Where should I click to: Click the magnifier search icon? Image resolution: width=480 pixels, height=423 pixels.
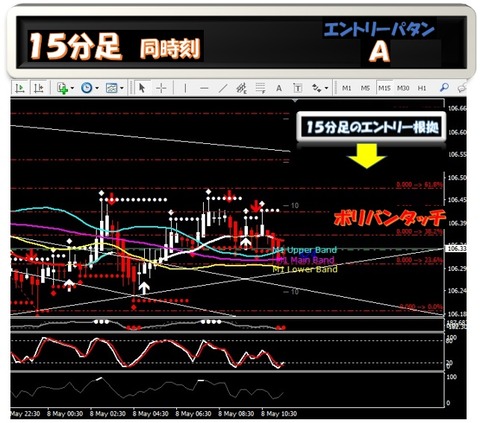[444, 88]
